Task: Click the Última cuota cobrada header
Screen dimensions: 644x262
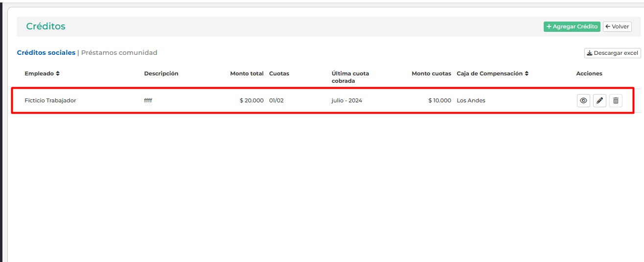Action: click(350, 77)
